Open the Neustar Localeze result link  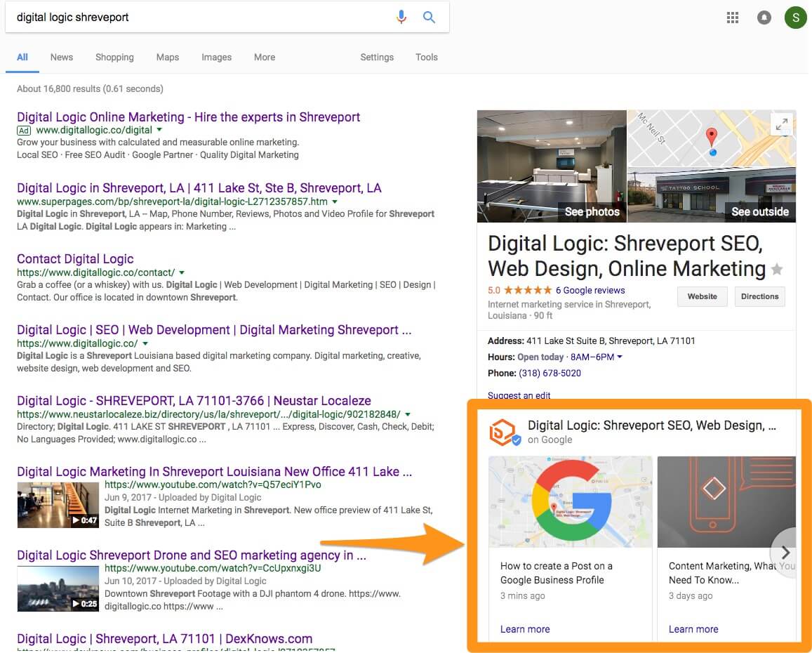pos(194,401)
